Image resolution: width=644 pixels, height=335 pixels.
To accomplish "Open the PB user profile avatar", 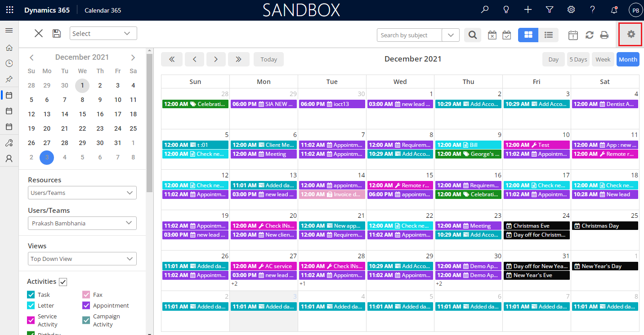I will coord(635,10).
